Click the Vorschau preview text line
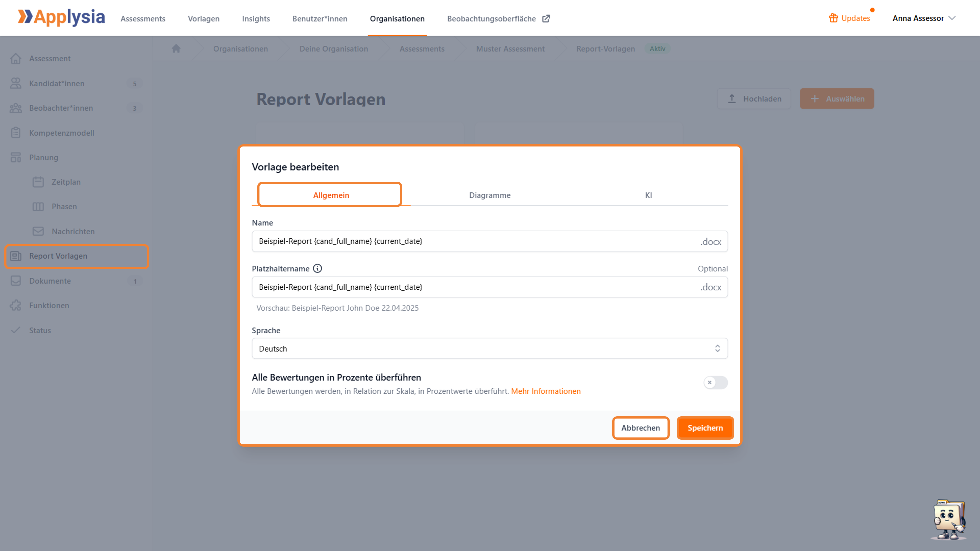 (x=337, y=308)
